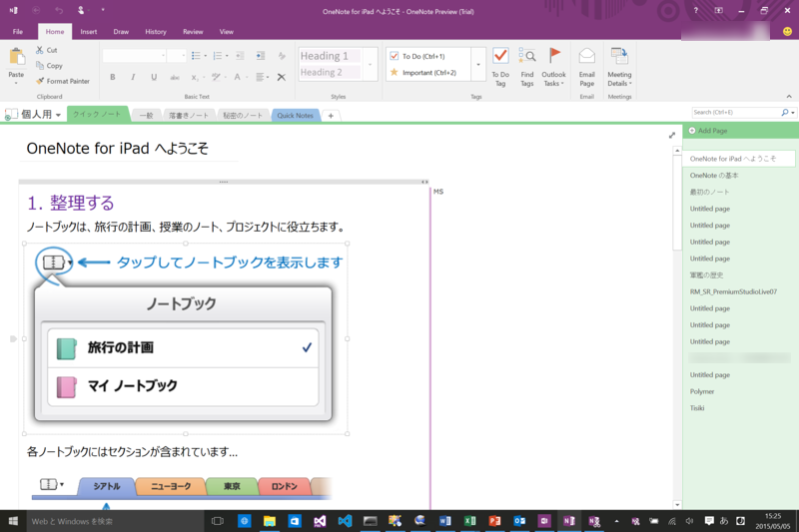Open the Outlook Tasks flag menu
Viewport: 799px width, 532px height.
point(553,67)
